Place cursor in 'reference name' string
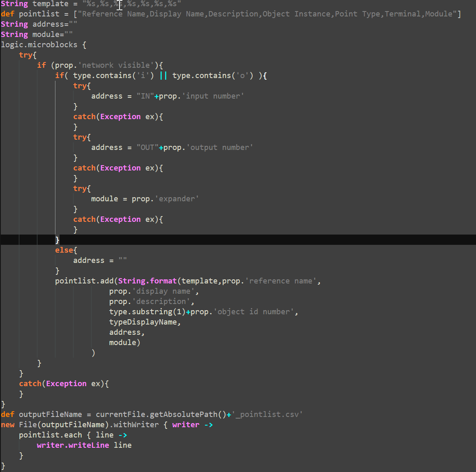The width and height of the screenshot is (476, 472). (x=281, y=281)
